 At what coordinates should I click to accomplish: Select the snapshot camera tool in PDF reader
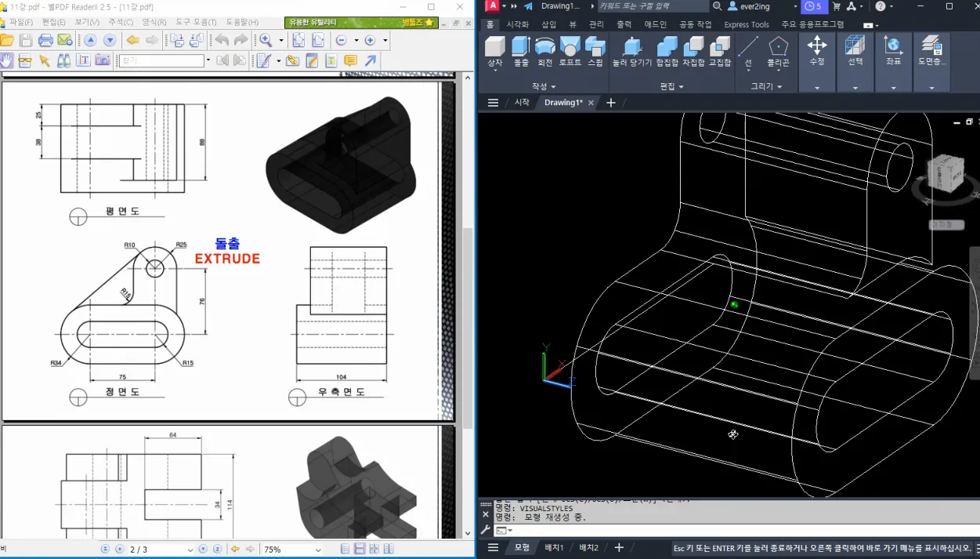103,60
